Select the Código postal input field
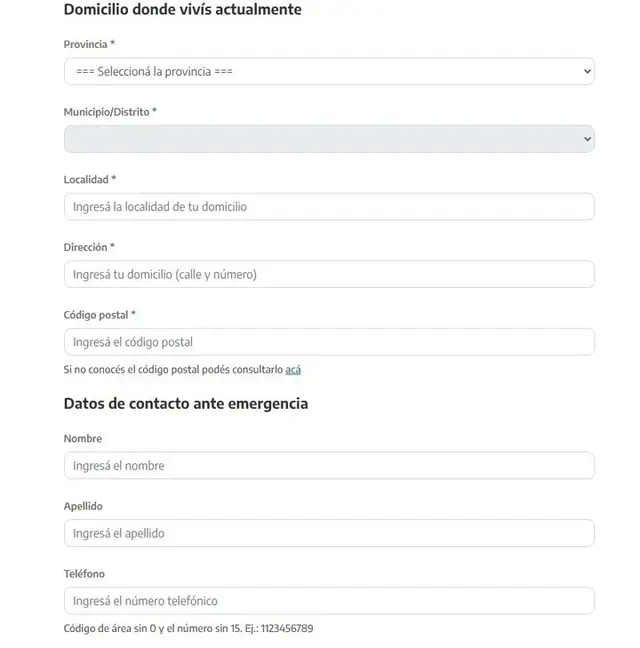 (x=329, y=342)
